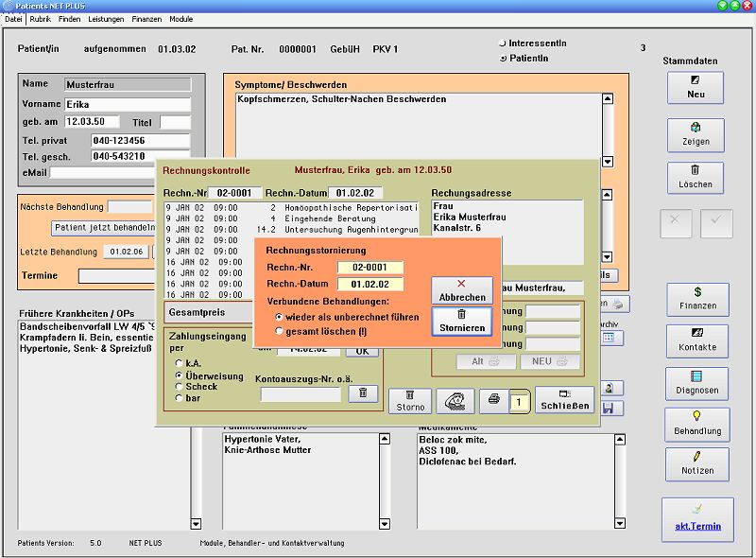Click the Storno button in Rechnungskontrolle
The image size is (756, 558).
(410, 401)
